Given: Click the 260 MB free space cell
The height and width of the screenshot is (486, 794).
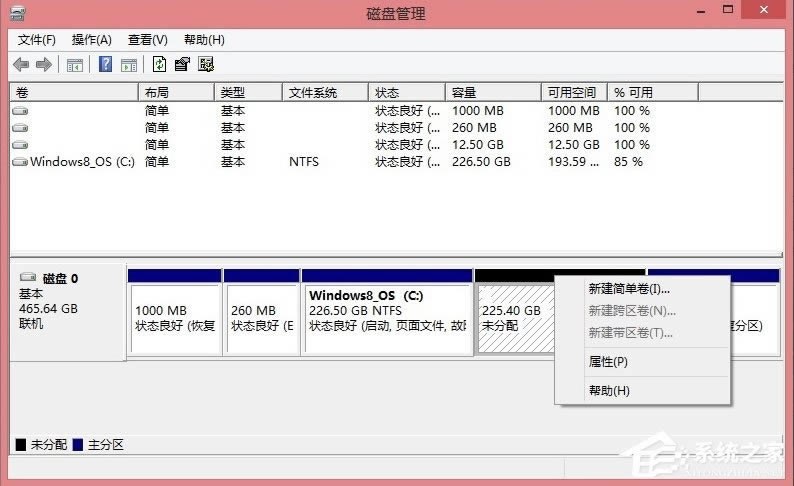Looking at the screenshot, I should [570, 128].
